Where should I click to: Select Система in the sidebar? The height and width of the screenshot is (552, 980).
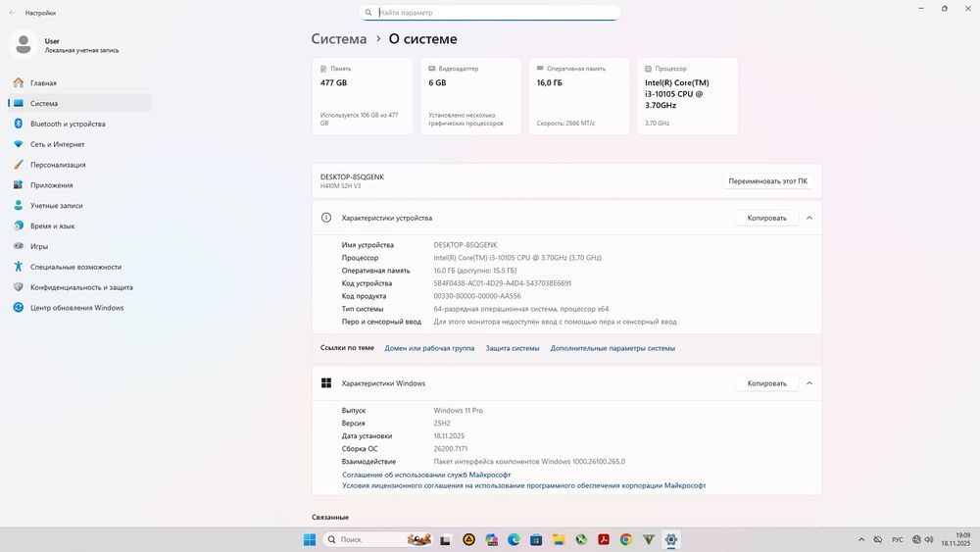[79, 103]
